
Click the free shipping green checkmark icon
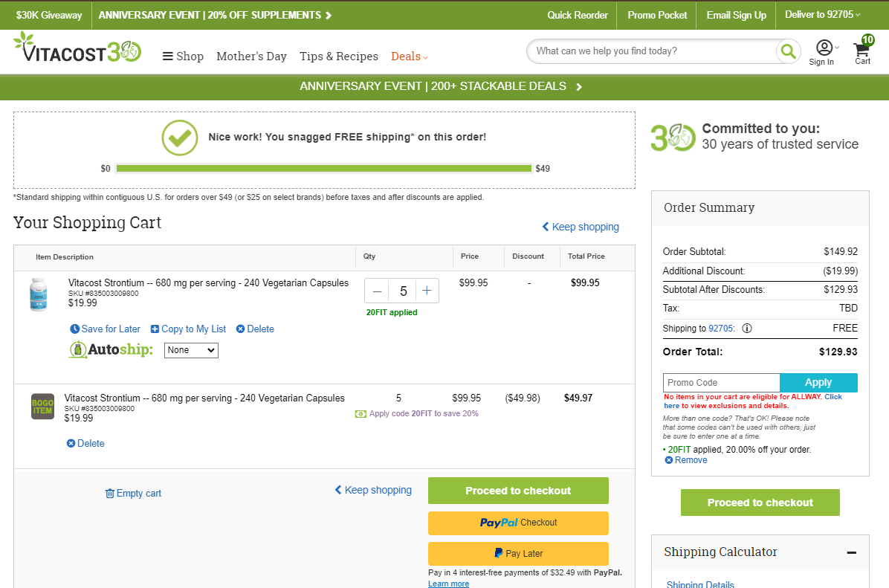[x=180, y=138]
